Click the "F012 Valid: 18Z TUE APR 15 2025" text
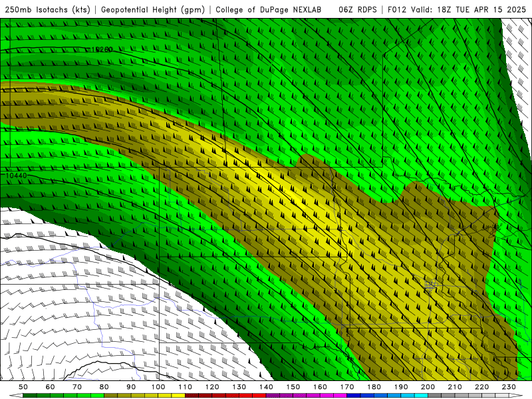This screenshot has height=399, width=532. 457,10
